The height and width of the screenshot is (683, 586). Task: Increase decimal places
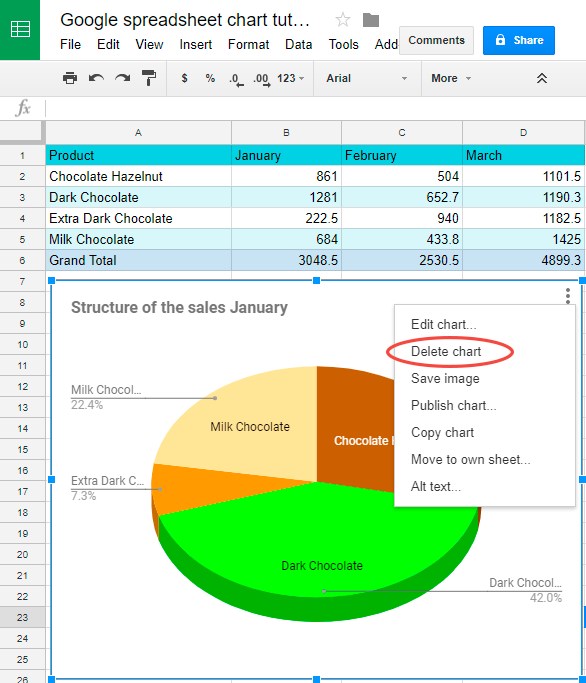[261, 79]
